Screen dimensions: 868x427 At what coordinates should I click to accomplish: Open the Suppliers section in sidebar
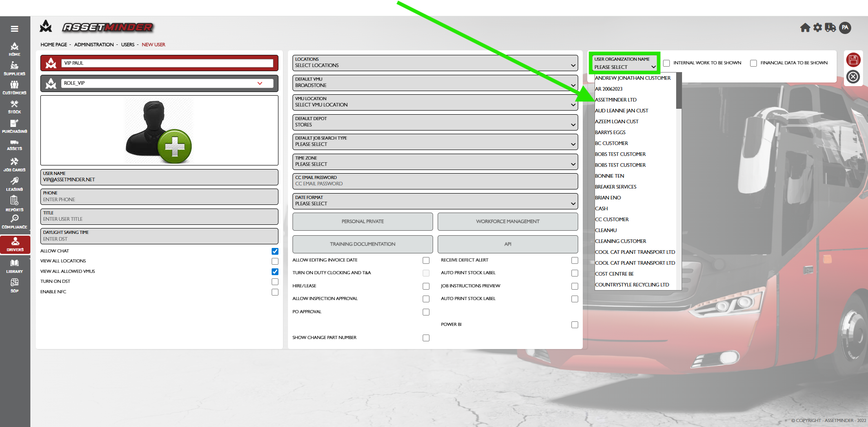[x=15, y=68]
